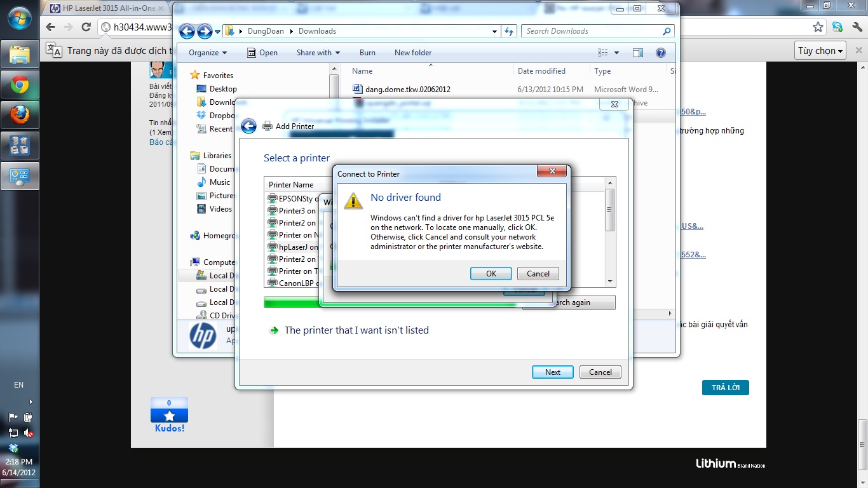Open Explorer recent pages dropdown arrow
Image resolution: width=868 pixels, height=488 pixels.
pyautogui.click(x=217, y=31)
